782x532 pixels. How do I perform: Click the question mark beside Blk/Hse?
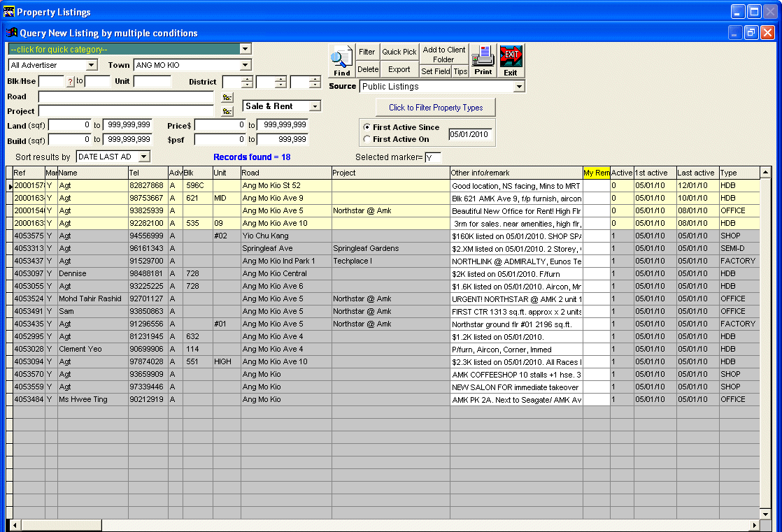click(x=71, y=81)
